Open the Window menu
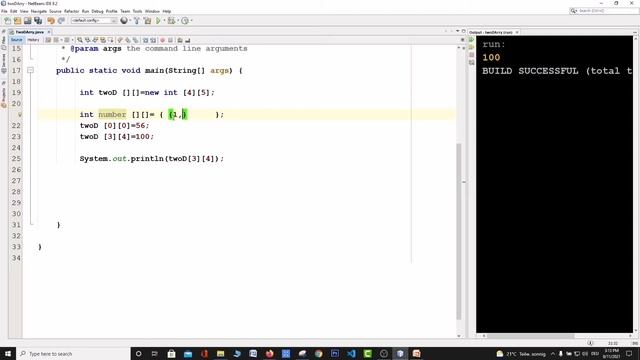The height and width of the screenshot is (360, 640). coord(152,11)
